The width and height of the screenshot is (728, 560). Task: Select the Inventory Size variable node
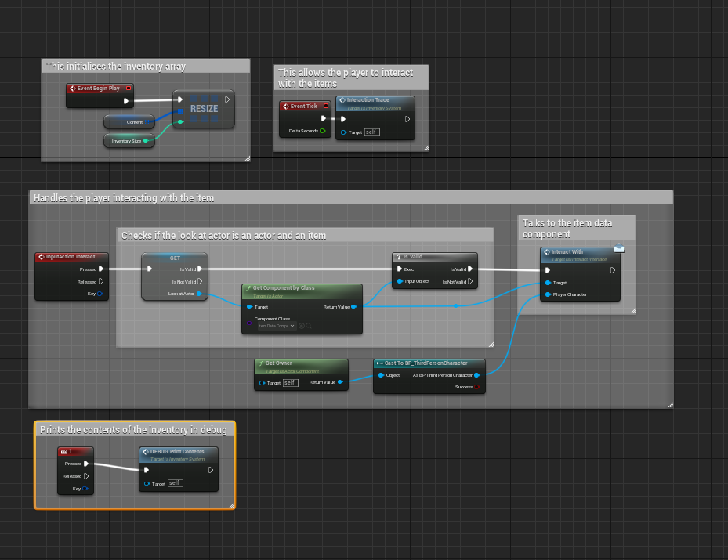(125, 141)
